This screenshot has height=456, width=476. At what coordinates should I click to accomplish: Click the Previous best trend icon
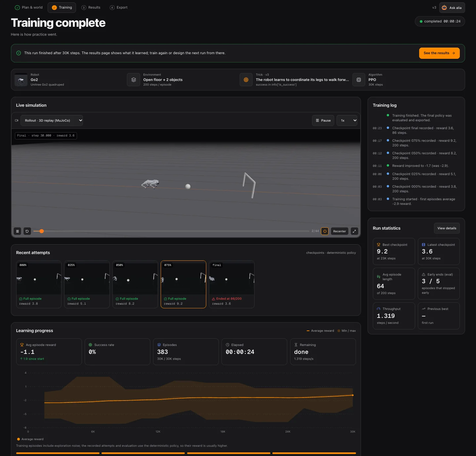(x=423, y=309)
